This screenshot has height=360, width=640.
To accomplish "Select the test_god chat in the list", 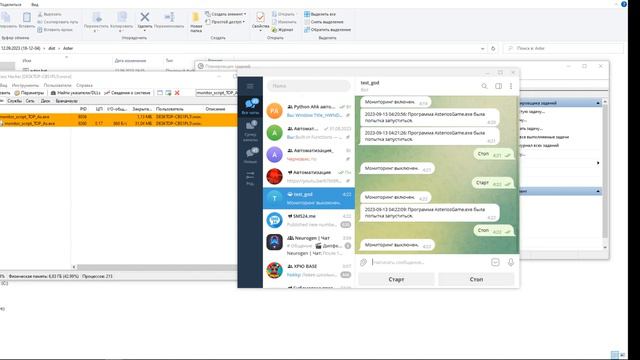I will [309, 198].
